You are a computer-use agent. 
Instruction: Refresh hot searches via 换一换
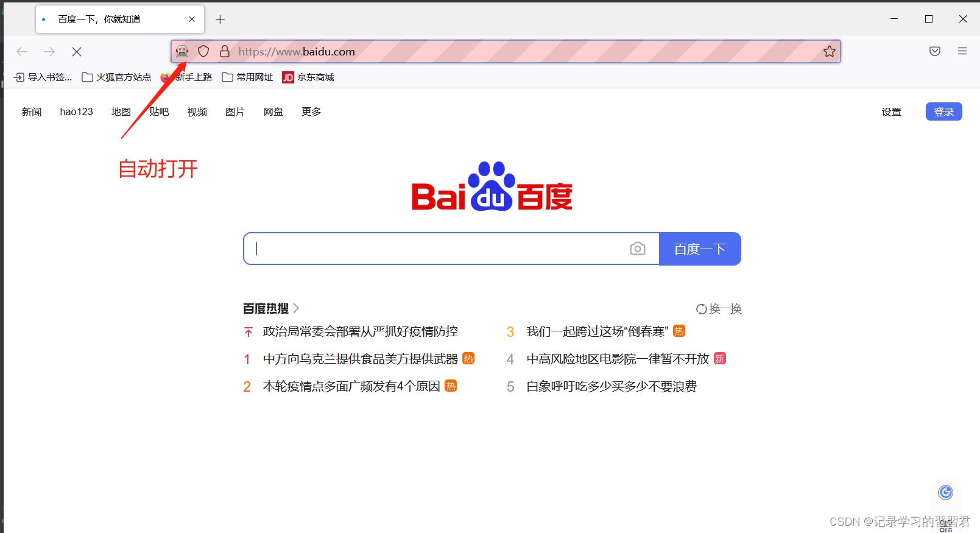pyautogui.click(x=719, y=309)
